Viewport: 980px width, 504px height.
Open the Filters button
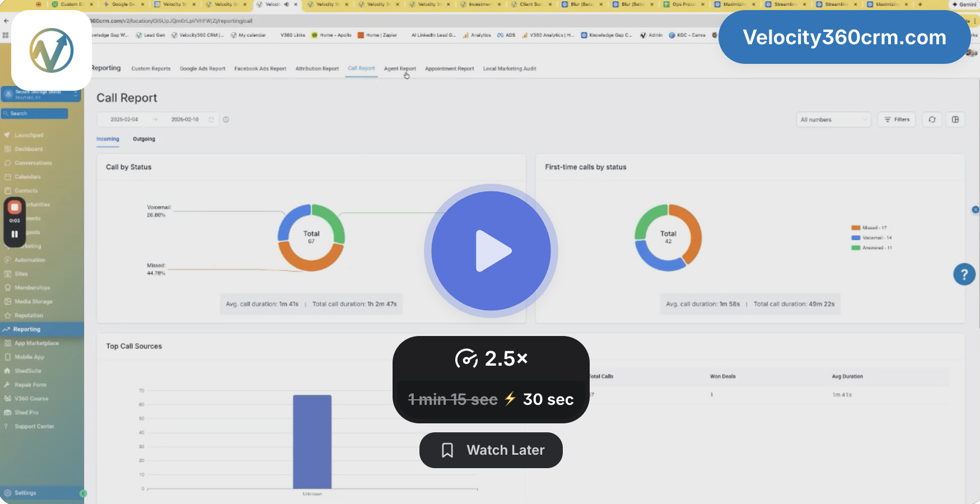[x=897, y=119]
